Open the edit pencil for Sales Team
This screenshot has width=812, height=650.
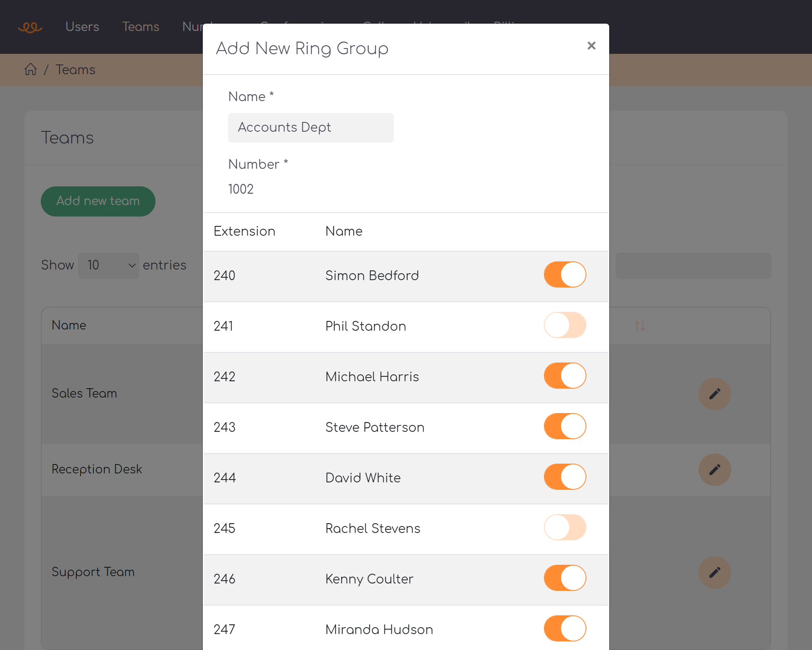[714, 393]
